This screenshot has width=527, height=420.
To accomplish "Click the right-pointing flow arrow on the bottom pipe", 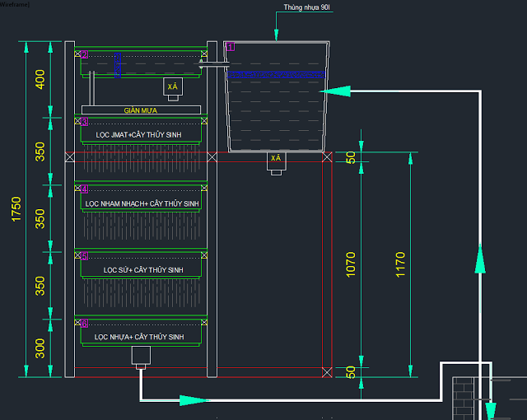I will click(x=190, y=400).
